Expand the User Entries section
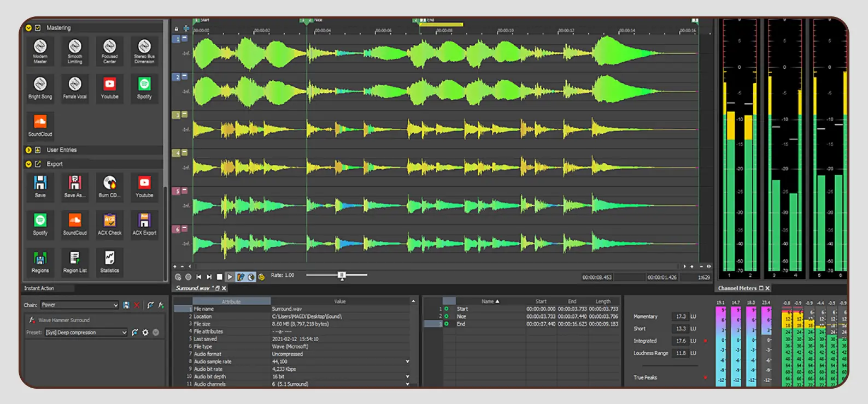Screen dimensions: 868x404 [x=28, y=150]
